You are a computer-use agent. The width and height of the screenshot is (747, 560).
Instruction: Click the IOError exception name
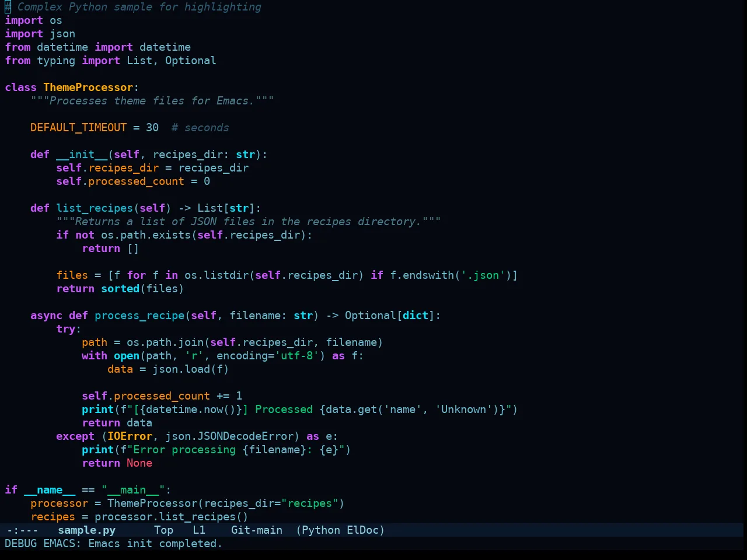(x=130, y=436)
